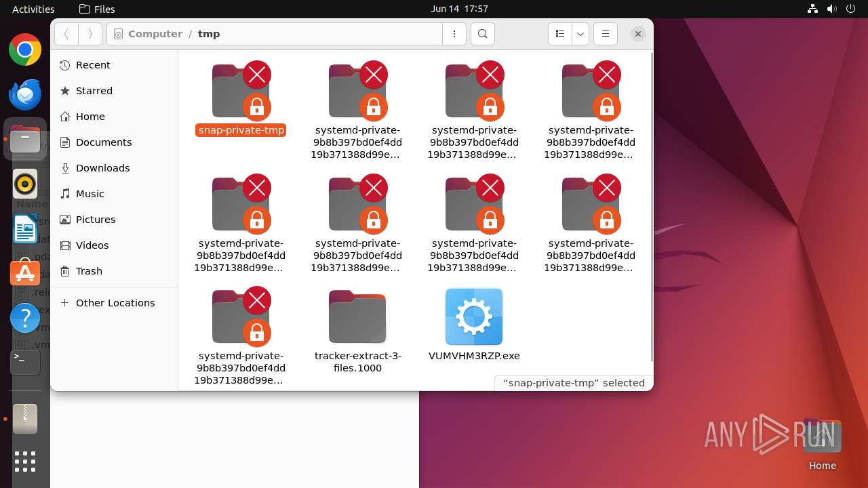Select the VUMVHM3RZP.exe file icon

point(474,317)
